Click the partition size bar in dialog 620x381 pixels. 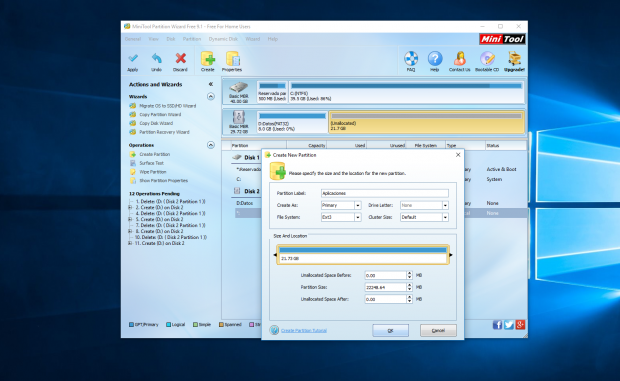[x=363, y=255]
